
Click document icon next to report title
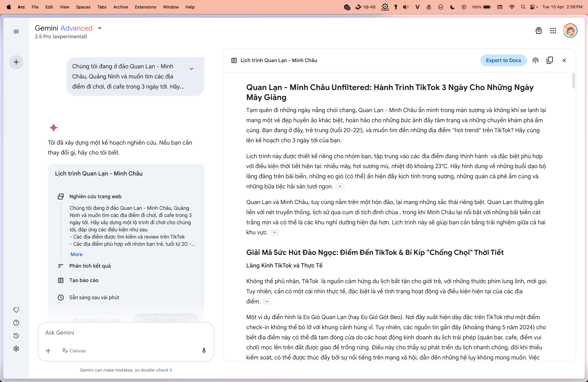tap(234, 61)
